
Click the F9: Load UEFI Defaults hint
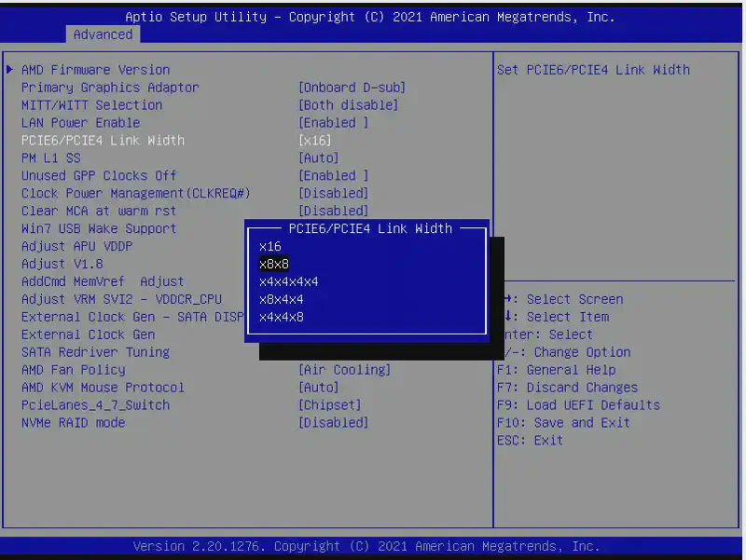tap(578, 405)
